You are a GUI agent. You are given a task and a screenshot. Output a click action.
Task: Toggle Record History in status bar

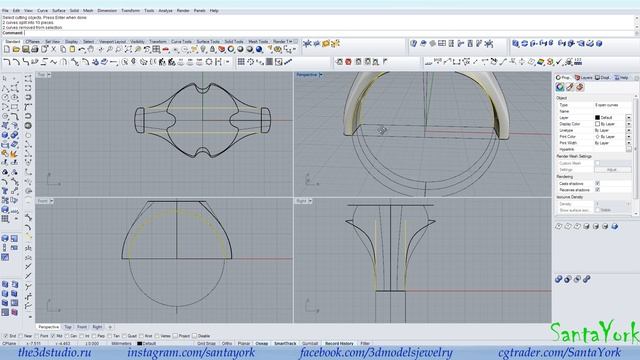tap(339, 344)
